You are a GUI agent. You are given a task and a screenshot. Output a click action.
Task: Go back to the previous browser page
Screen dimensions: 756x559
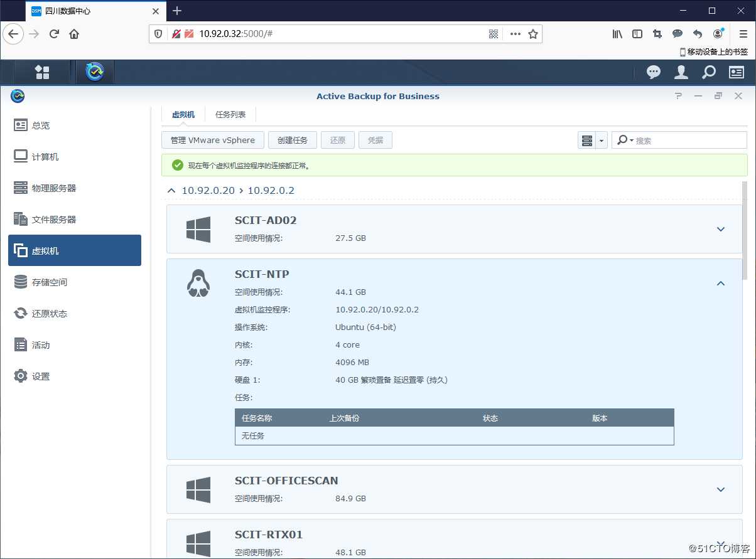coord(14,34)
